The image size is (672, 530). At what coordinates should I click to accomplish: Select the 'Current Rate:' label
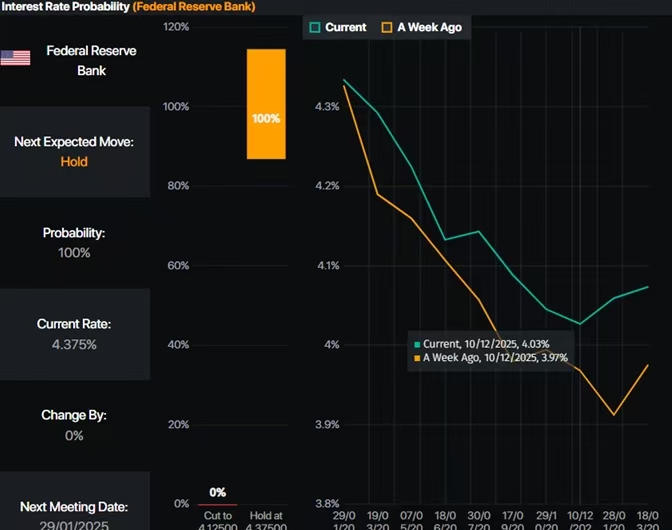click(x=74, y=324)
